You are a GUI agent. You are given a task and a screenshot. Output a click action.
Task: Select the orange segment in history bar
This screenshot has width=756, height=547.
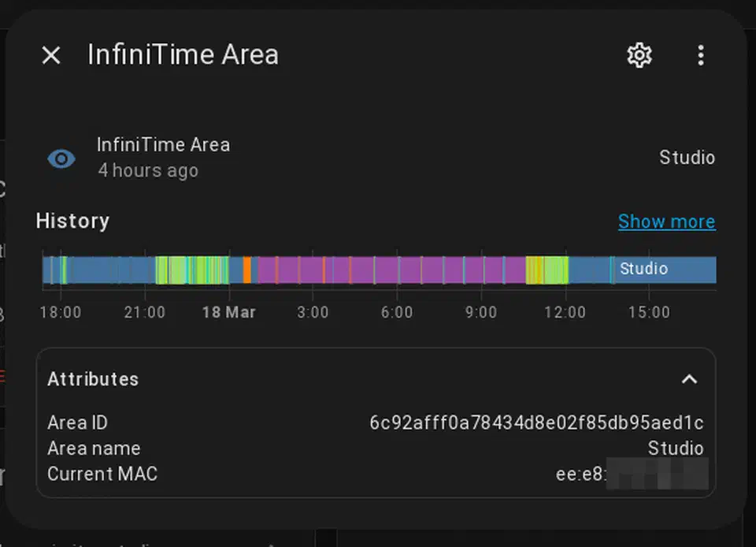click(x=246, y=270)
